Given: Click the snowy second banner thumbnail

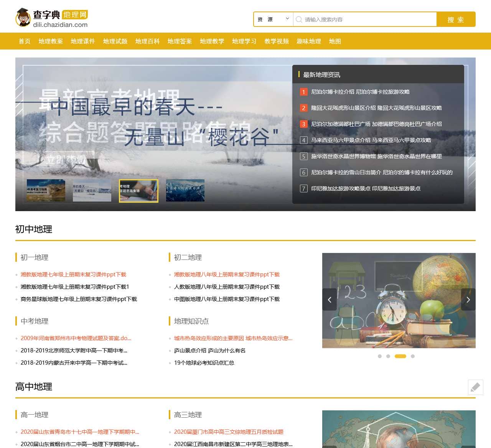Looking at the screenshot, I should coord(92,190).
